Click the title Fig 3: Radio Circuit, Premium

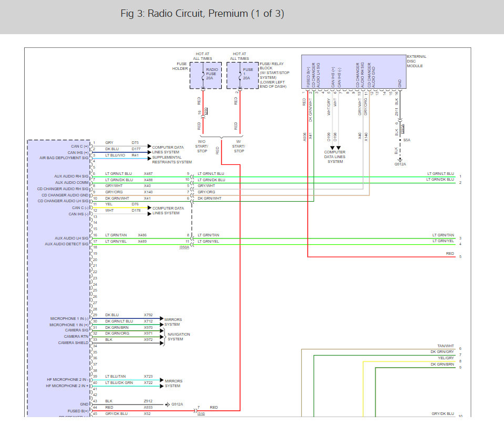202,14
